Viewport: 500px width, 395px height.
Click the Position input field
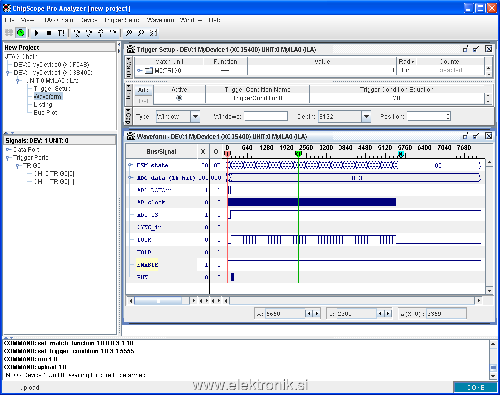429,116
